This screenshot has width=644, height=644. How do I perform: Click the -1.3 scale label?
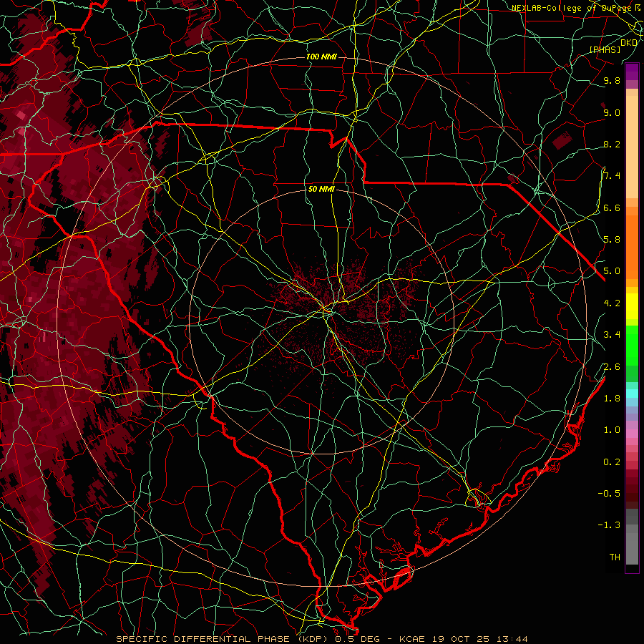[x=609, y=525]
